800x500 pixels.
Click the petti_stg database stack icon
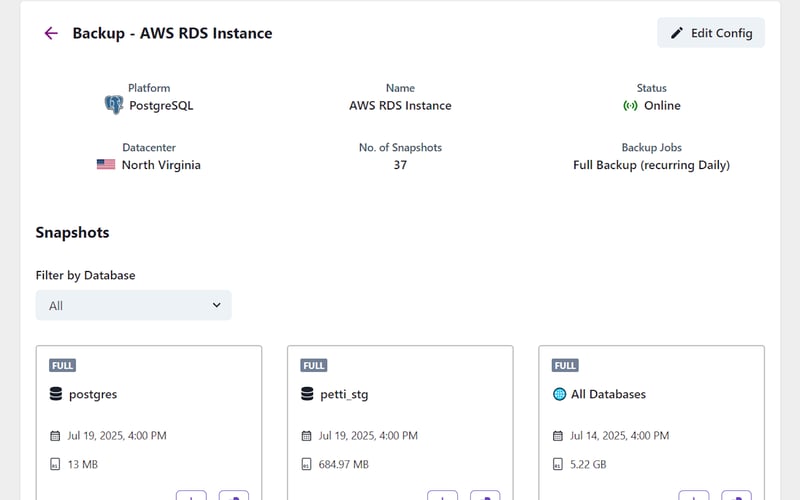[308, 394]
